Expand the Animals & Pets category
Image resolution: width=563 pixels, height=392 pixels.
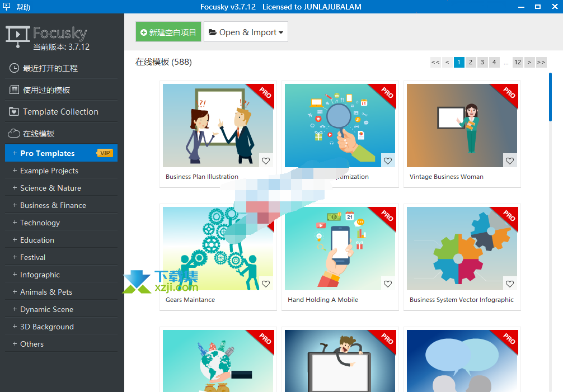[x=15, y=291]
